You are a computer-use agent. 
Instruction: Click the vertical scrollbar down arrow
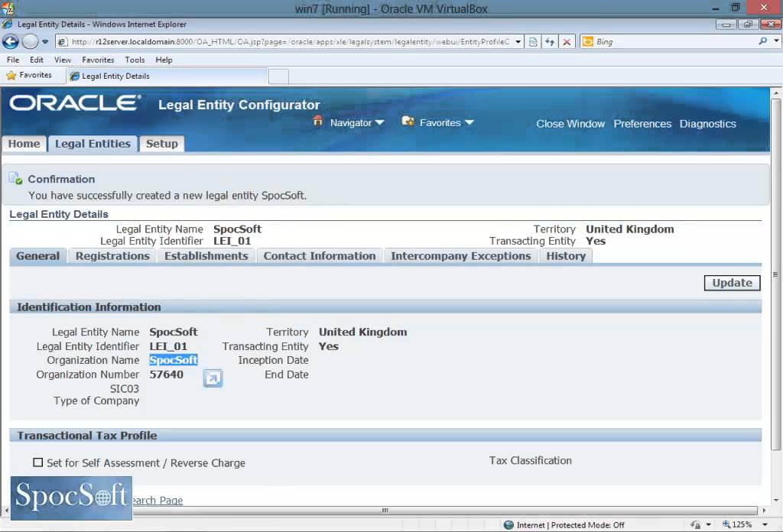[776, 500]
